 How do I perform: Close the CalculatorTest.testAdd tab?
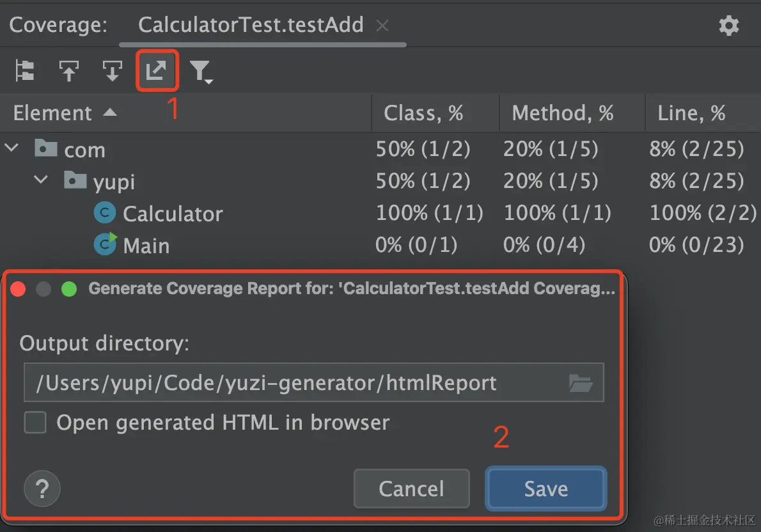pyautogui.click(x=382, y=25)
